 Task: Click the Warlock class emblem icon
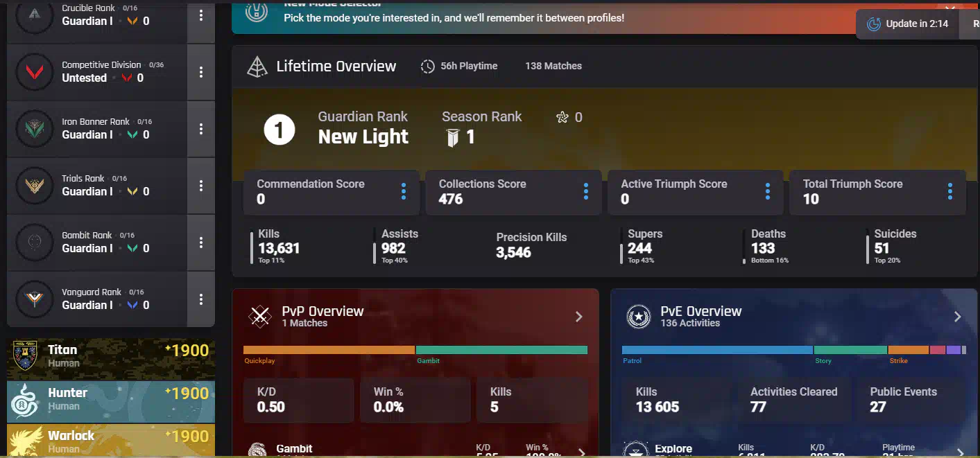(x=26, y=441)
